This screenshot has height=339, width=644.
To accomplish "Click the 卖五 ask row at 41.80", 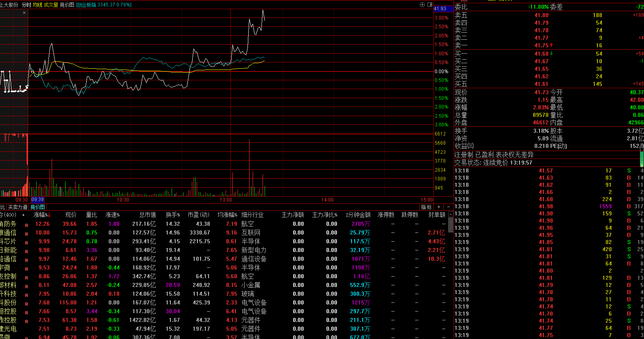I will point(549,15).
